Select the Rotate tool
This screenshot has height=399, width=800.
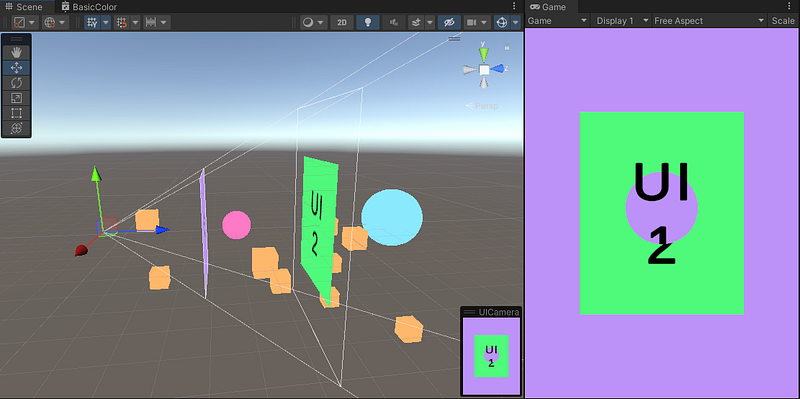point(16,83)
